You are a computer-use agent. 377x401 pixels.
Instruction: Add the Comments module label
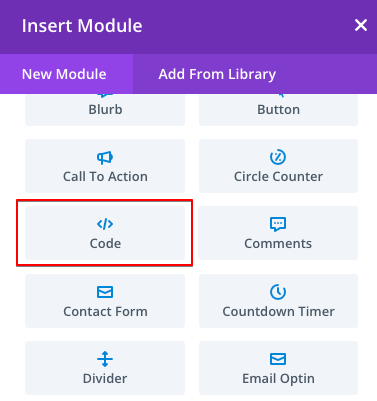(x=278, y=243)
